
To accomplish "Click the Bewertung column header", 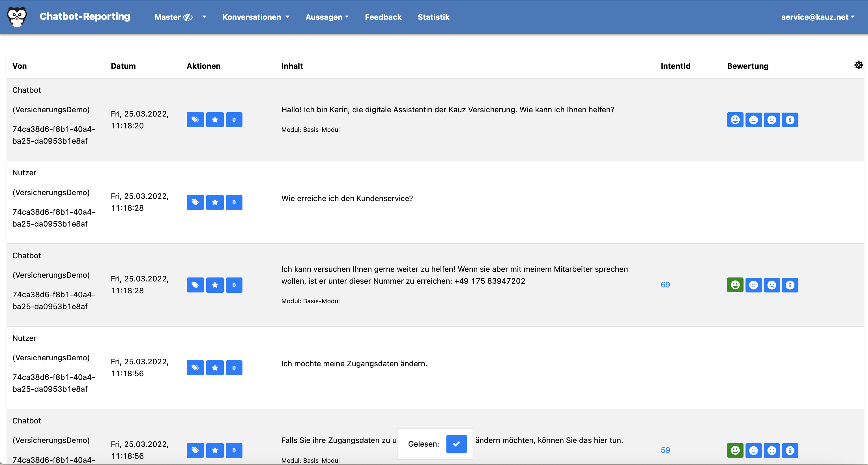I will coord(747,66).
